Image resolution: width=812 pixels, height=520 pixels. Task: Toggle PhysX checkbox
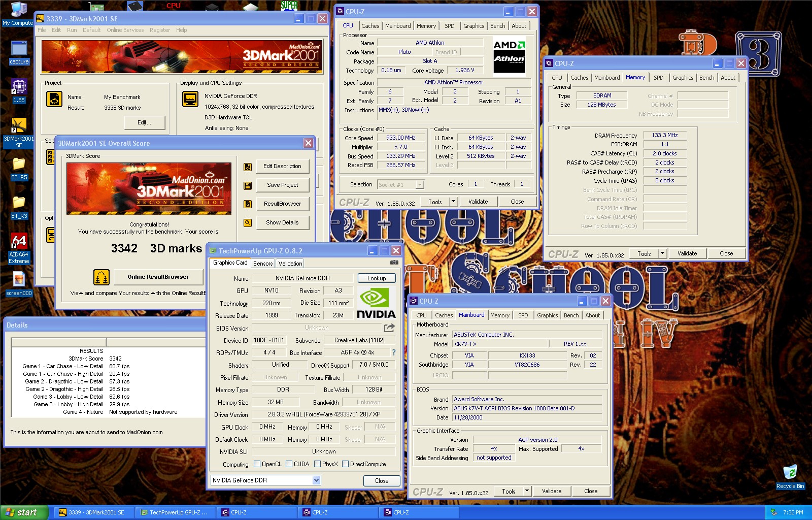[x=317, y=464]
